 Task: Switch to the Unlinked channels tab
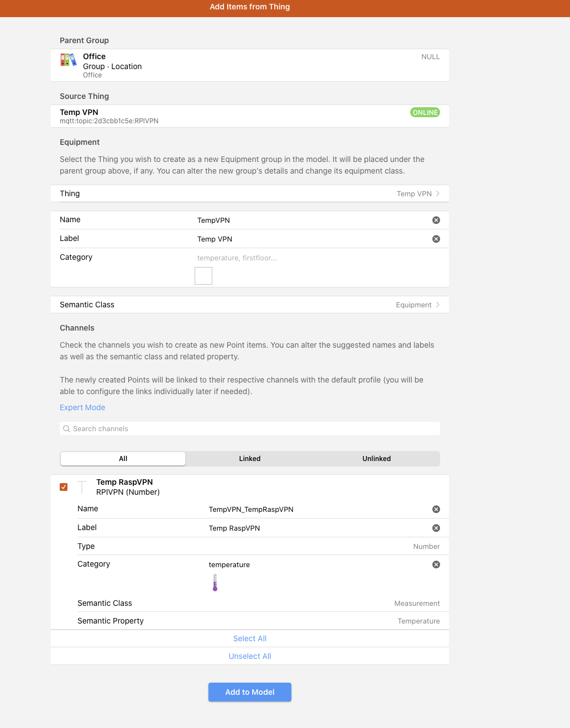point(376,459)
